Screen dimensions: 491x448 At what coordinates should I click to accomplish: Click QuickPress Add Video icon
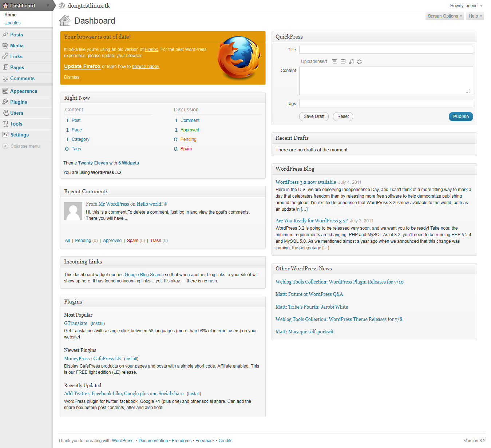point(343,62)
